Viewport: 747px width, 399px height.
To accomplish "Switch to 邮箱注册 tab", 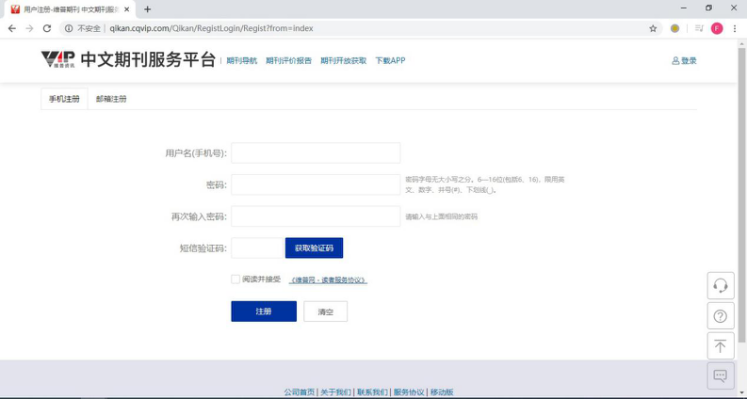I will point(111,99).
